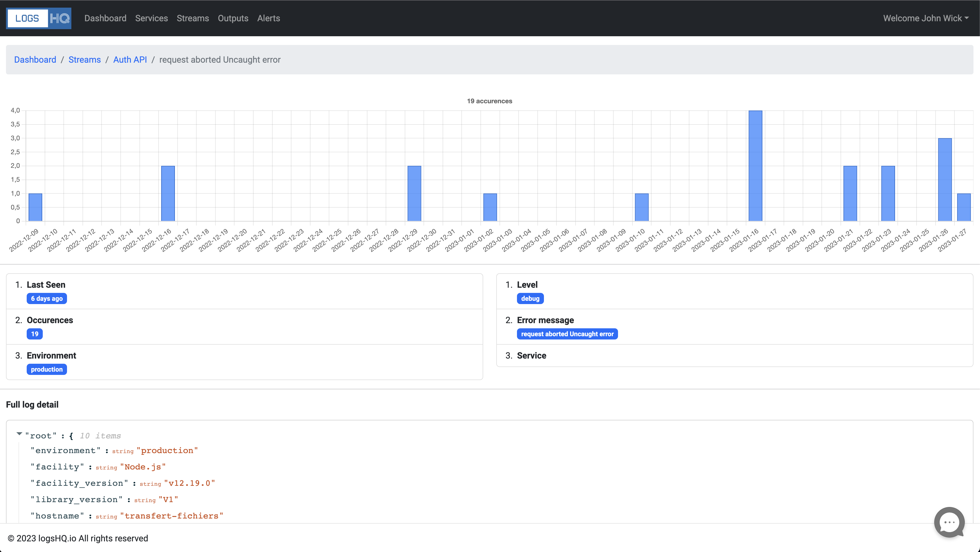Screen dimensions: 980x552
Task: Click request aborted Uncaught error breadcrumb text
Action: tap(220, 60)
